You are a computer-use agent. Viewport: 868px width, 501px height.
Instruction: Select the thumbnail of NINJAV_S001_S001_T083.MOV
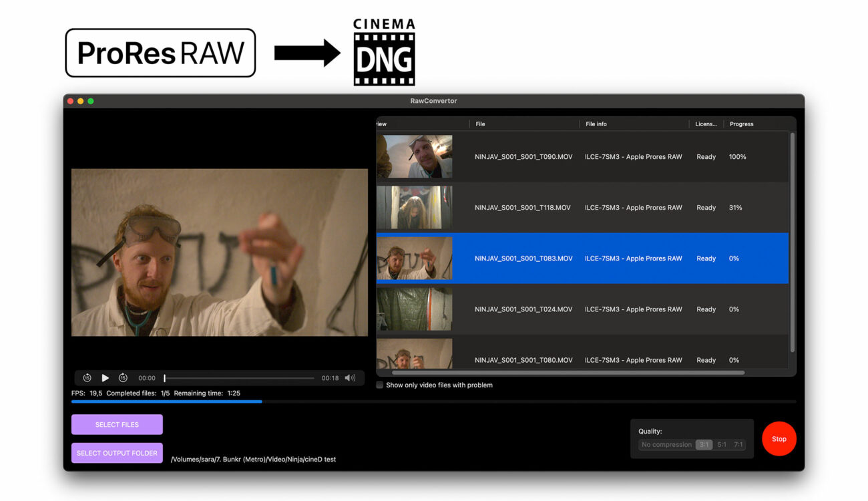pyautogui.click(x=414, y=258)
